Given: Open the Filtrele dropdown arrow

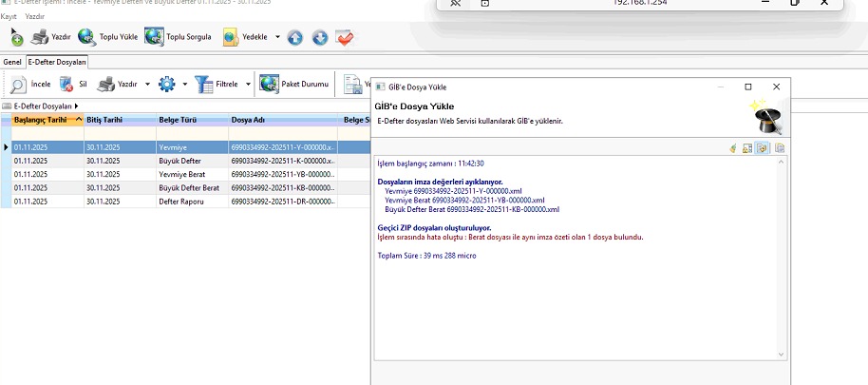Looking at the screenshot, I should [x=248, y=85].
